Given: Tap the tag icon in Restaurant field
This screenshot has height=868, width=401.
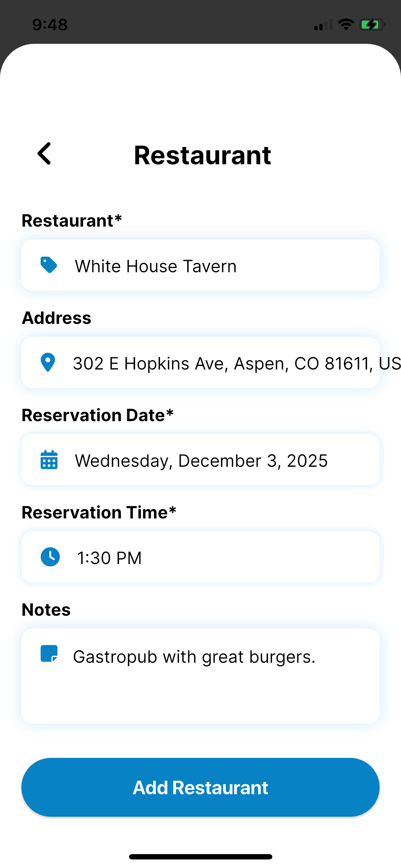Looking at the screenshot, I should point(49,265).
